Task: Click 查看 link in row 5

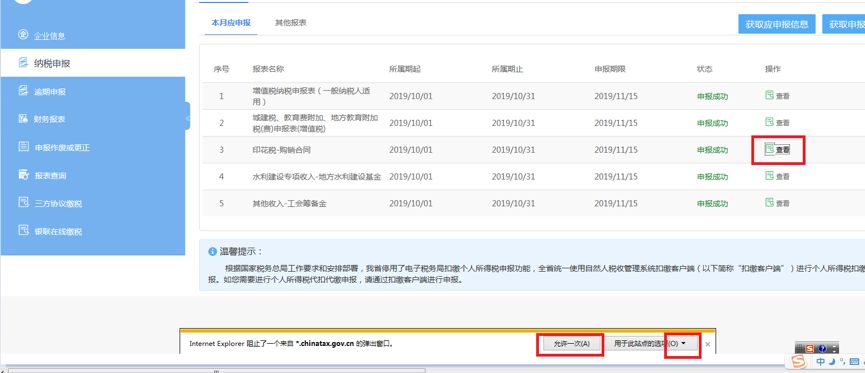Action: 783,203
